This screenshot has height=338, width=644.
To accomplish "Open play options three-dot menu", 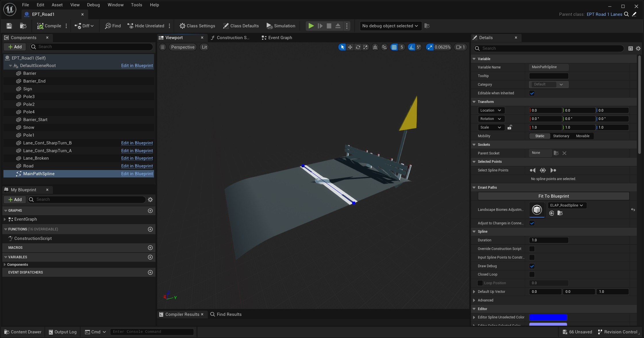I will [347, 26].
